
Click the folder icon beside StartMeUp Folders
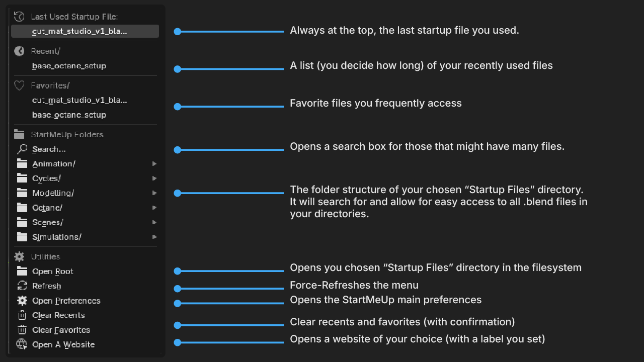pos(19,134)
